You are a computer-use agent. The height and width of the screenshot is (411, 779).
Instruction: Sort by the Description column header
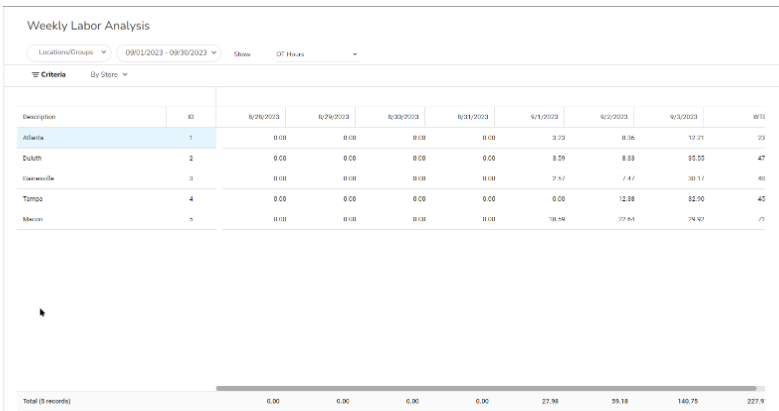tap(39, 117)
